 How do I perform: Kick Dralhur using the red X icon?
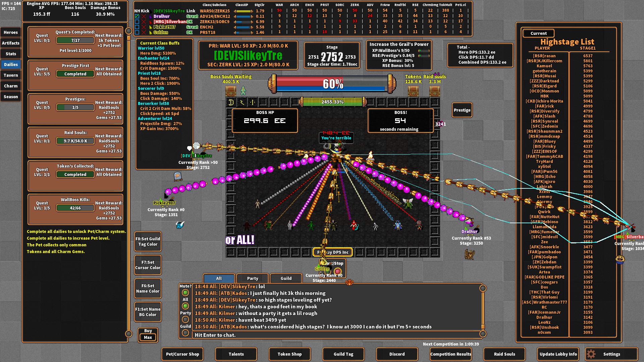click(x=144, y=16)
